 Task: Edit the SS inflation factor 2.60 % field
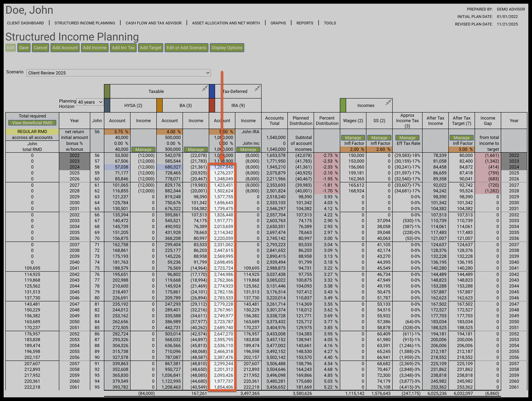tap(379, 150)
